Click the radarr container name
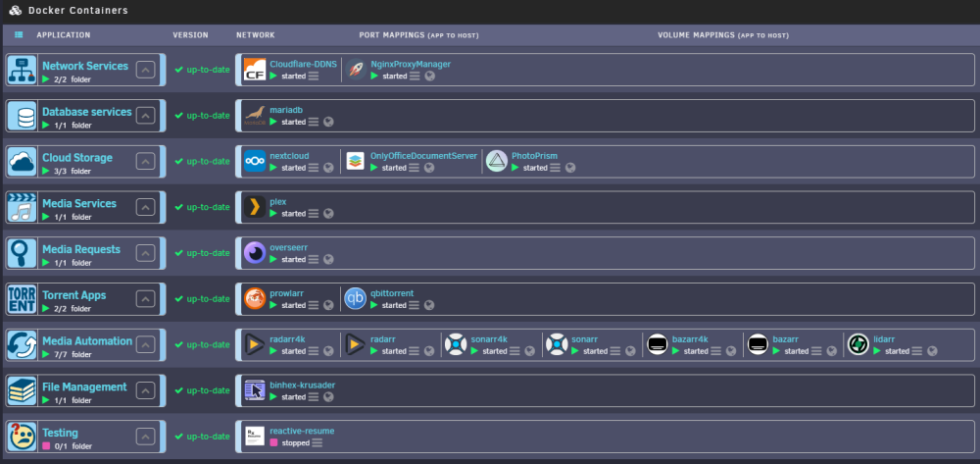Screen dimensions: 980x464 coord(383,339)
